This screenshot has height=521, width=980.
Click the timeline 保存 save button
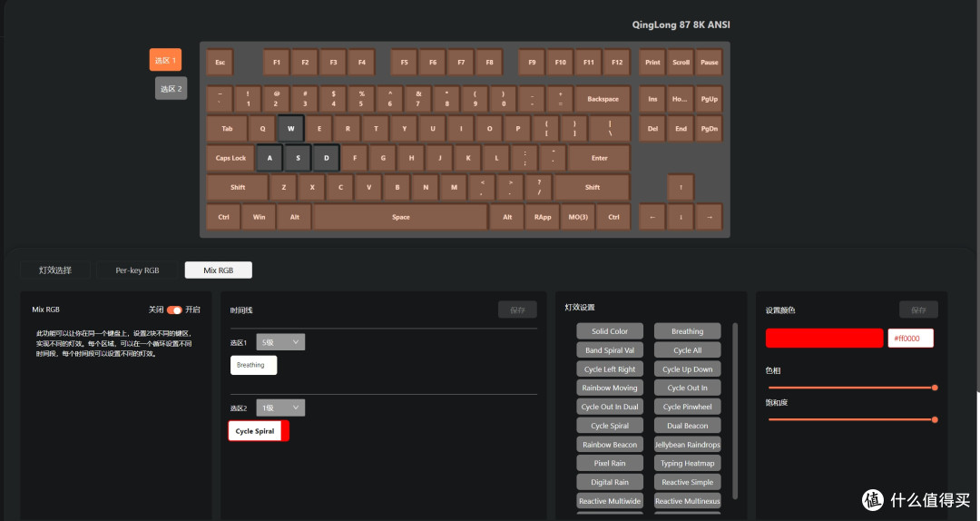pyautogui.click(x=517, y=310)
